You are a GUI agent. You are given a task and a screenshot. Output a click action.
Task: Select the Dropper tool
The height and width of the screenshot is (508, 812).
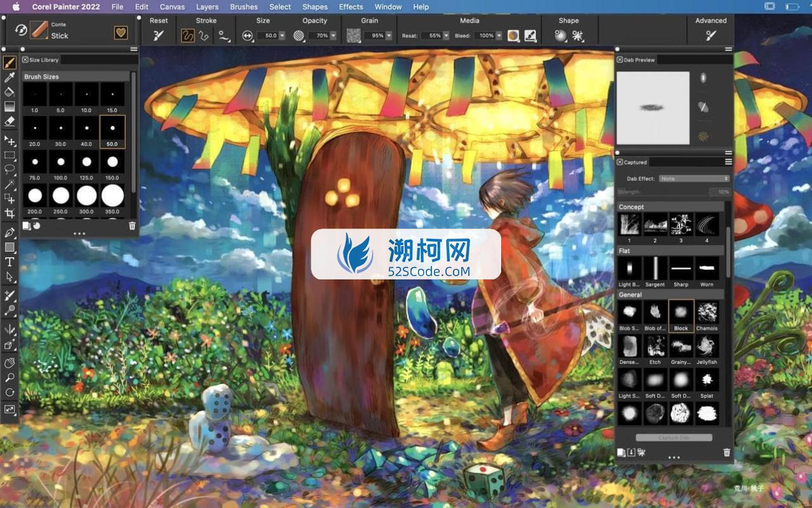[x=10, y=77]
